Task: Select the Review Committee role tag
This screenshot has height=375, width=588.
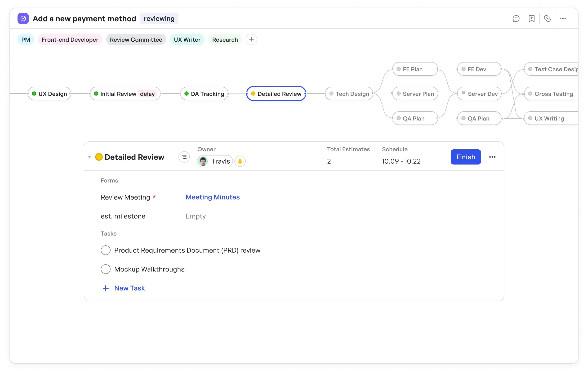Action: point(136,40)
